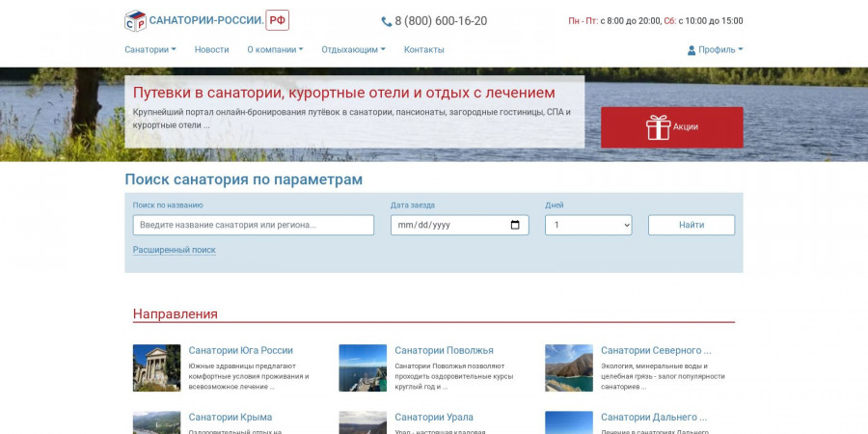This screenshot has height=434, width=868.
Task: Click Санатории Крыма thumbnail image
Action: 156,422
